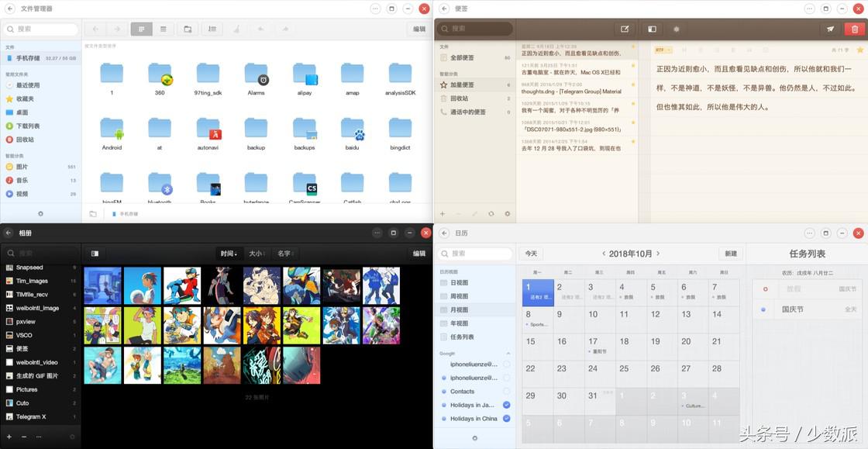Star the currently open note
Viewport: 868px width, 449px height.
(x=859, y=50)
